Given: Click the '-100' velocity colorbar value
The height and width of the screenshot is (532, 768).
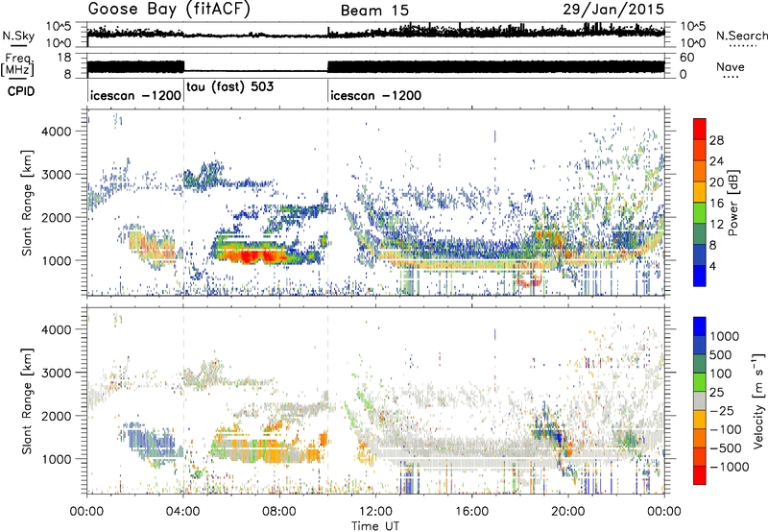Looking at the screenshot, I should 726,429.
